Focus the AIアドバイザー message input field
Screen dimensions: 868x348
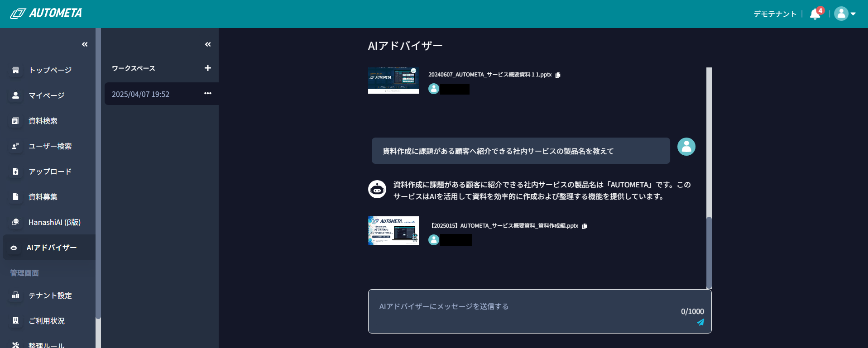[540, 311]
